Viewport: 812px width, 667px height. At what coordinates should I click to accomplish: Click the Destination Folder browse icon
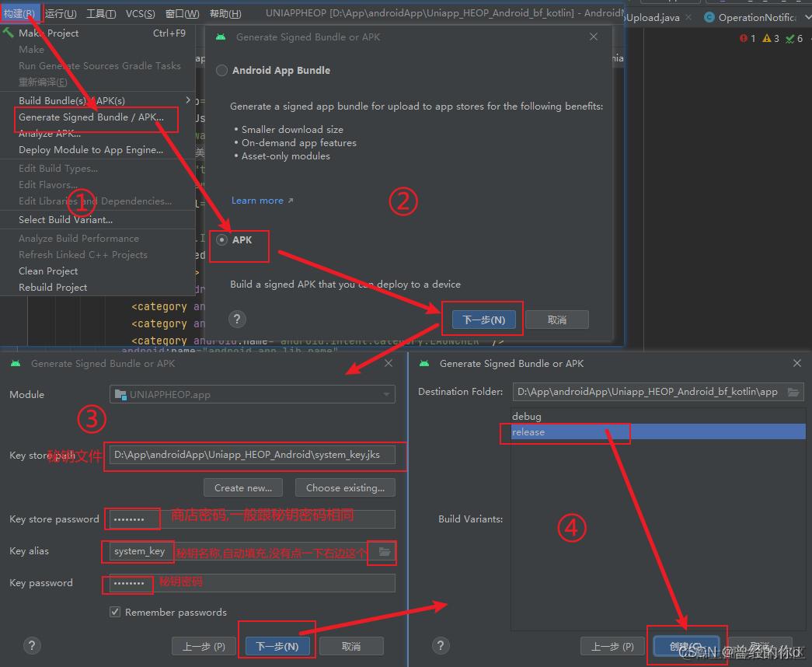pyautogui.click(x=794, y=392)
